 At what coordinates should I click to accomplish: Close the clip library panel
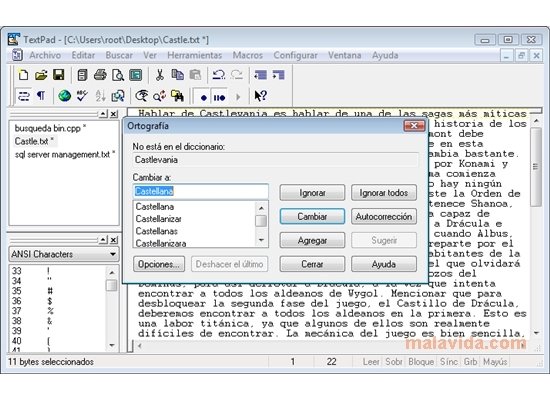pyautogui.click(x=114, y=240)
